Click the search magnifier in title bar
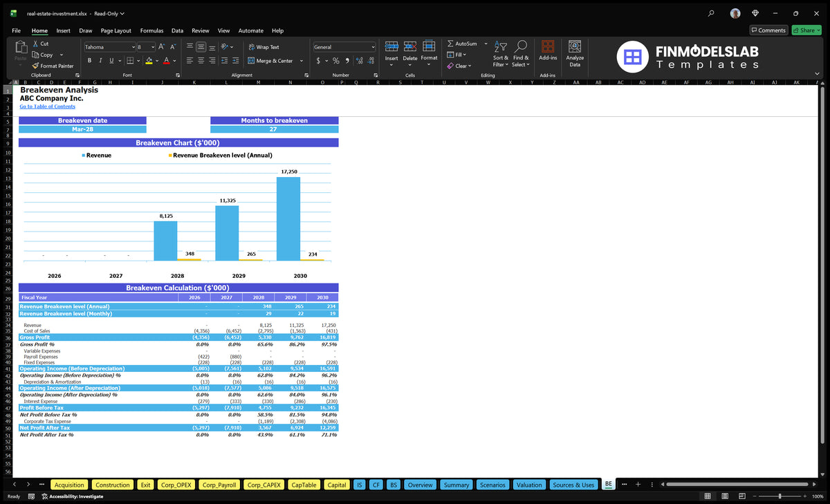The image size is (830, 504). point(711,13)
